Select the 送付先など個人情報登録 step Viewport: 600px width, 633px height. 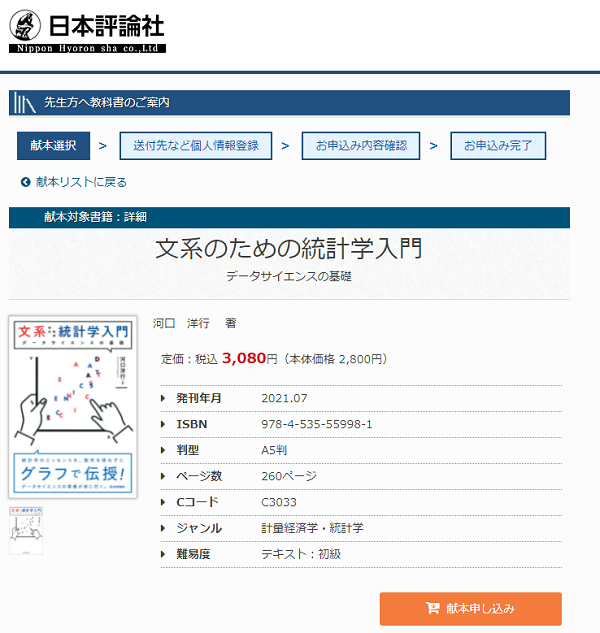(196, 146)
